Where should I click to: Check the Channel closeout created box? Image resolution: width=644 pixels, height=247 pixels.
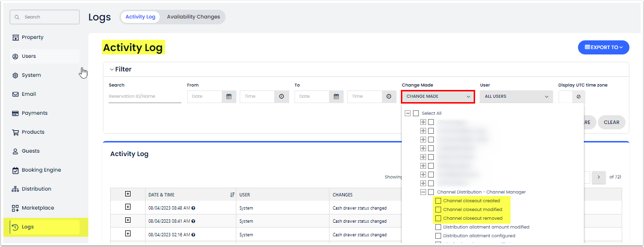coord(438,201)
